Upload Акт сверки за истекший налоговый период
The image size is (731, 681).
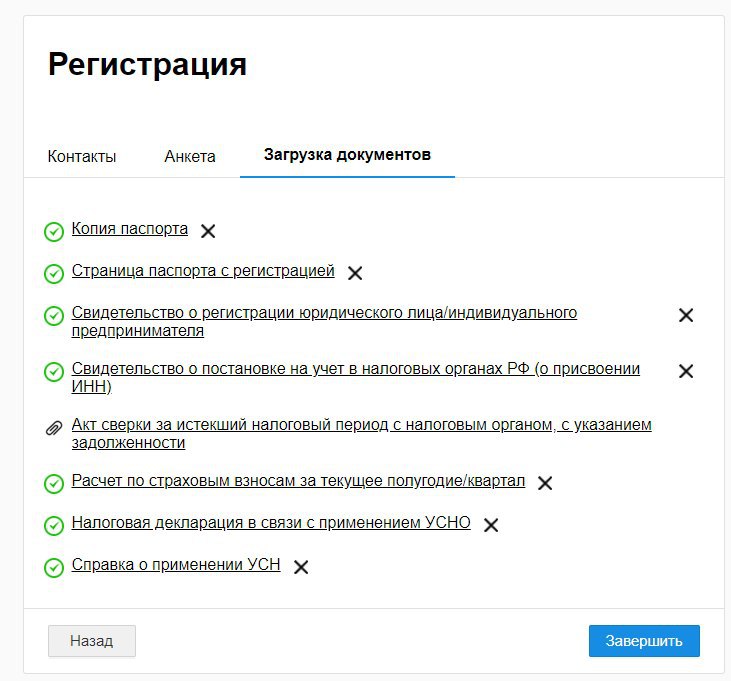pos(361,433)
